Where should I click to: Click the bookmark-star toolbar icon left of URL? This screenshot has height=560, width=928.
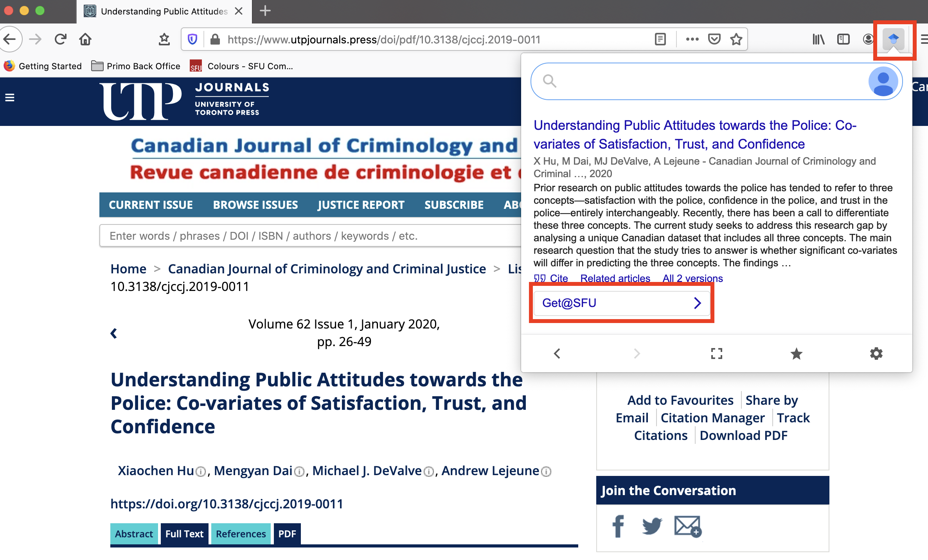(x=164, y=39)
